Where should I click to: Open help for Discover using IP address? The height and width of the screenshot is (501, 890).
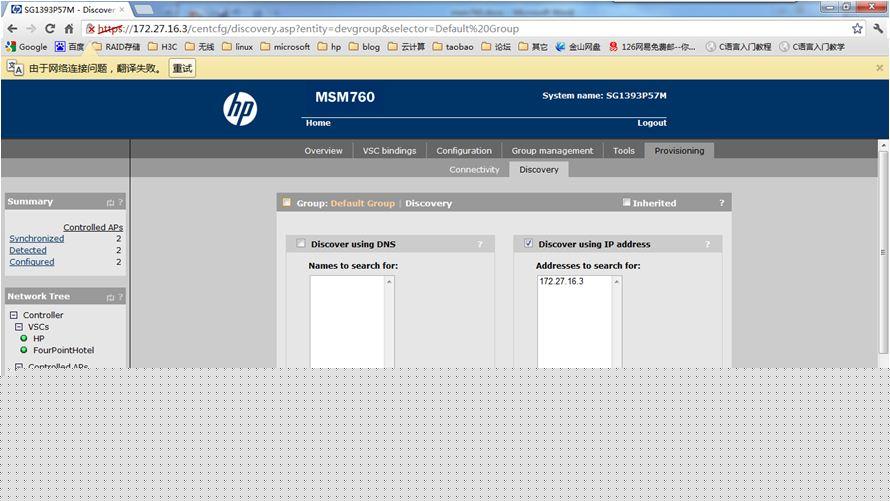click(708, 244)
